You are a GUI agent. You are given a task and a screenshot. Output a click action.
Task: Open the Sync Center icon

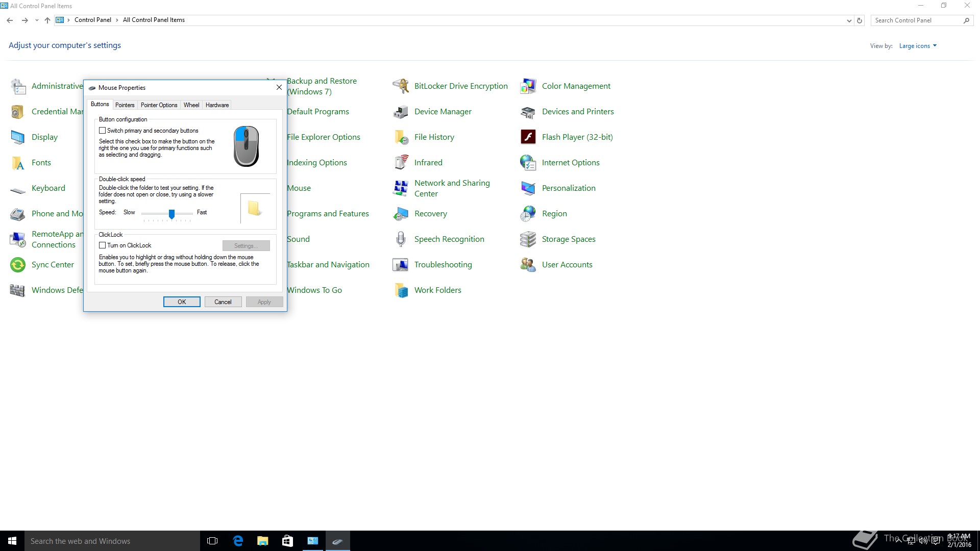pos(18,265)
